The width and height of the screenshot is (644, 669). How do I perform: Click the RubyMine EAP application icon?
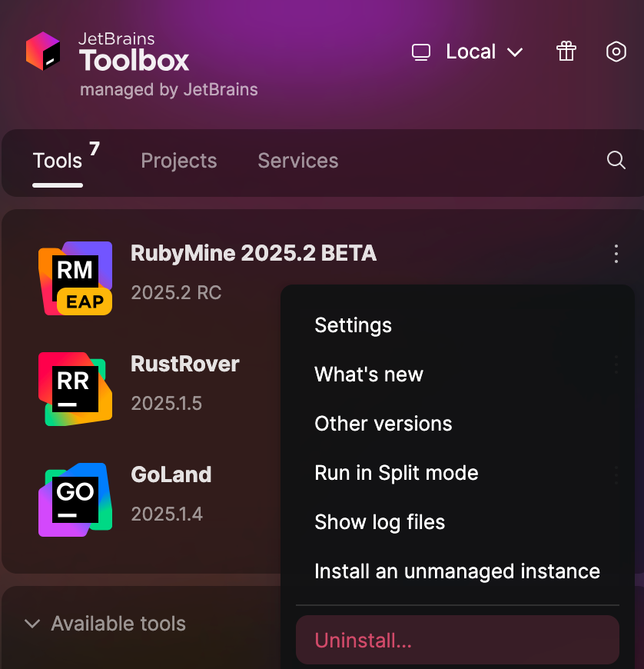point(75,278)
